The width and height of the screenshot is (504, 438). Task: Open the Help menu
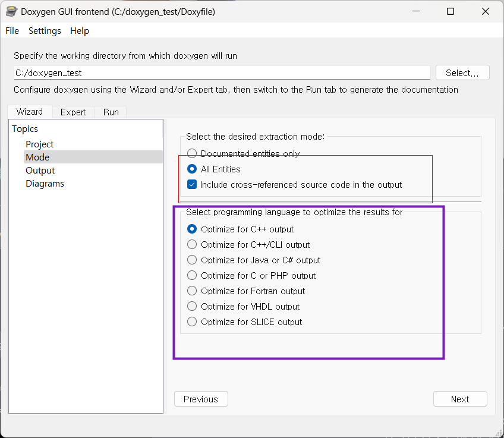(80, 31)
